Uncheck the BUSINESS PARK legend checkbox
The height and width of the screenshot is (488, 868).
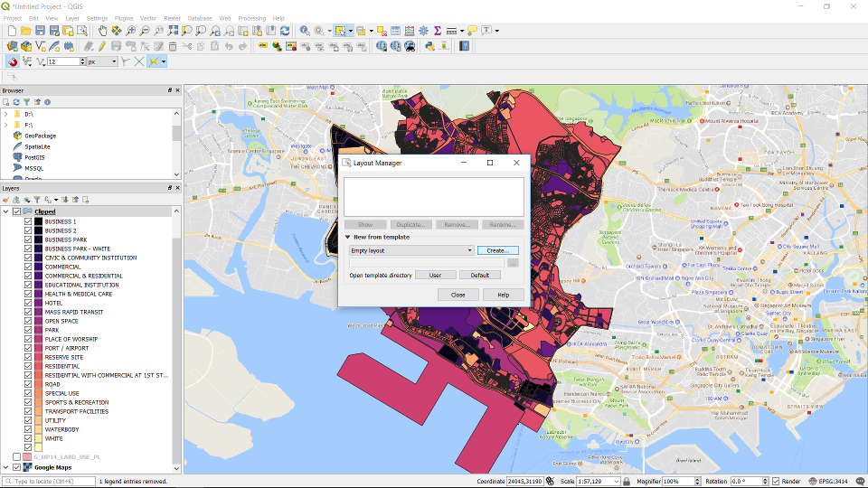coord(28,239)
